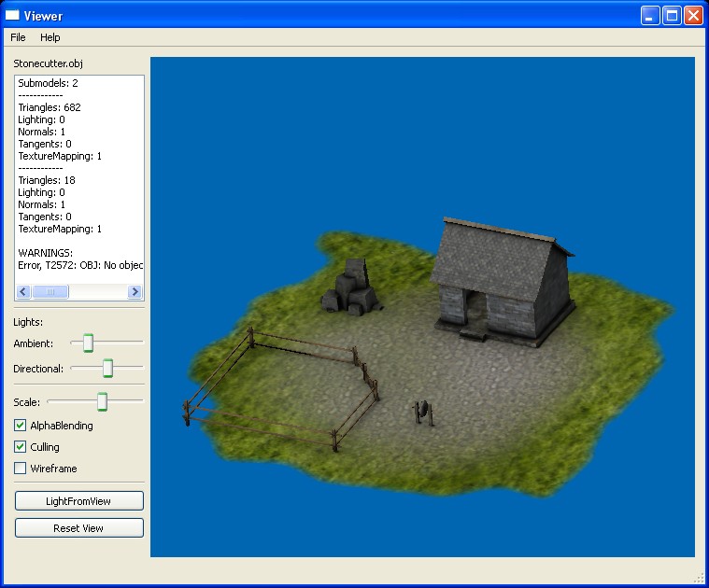This screenshot has height=588, width=709.
Task: Click the Viewer window title bar icon
Action: pos(12,15)
